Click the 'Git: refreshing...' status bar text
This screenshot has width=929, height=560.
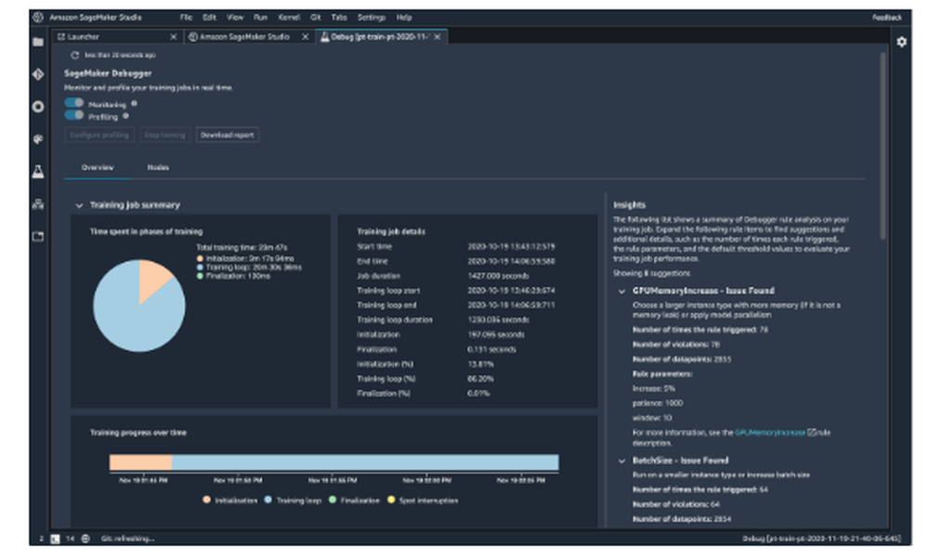point(127,539)
